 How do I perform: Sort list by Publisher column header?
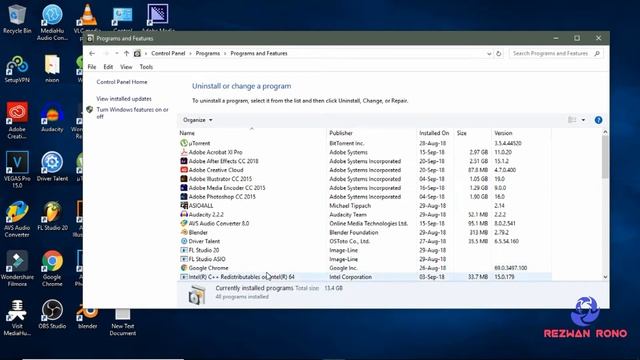371,133
